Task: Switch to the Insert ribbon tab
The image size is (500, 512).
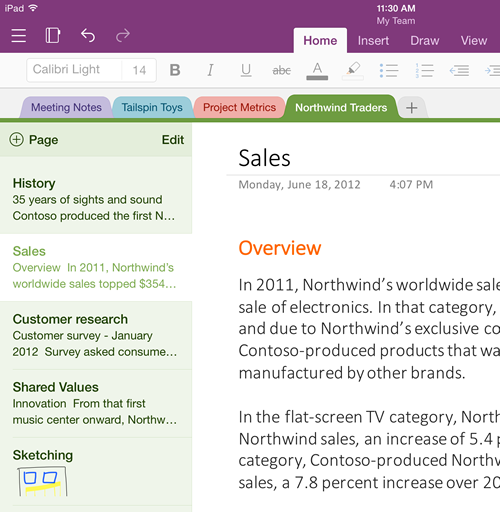Action: coord(373,41)
